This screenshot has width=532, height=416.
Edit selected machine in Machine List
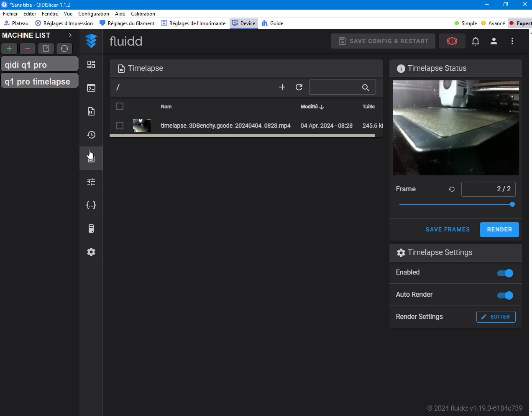tap(46, 49)
